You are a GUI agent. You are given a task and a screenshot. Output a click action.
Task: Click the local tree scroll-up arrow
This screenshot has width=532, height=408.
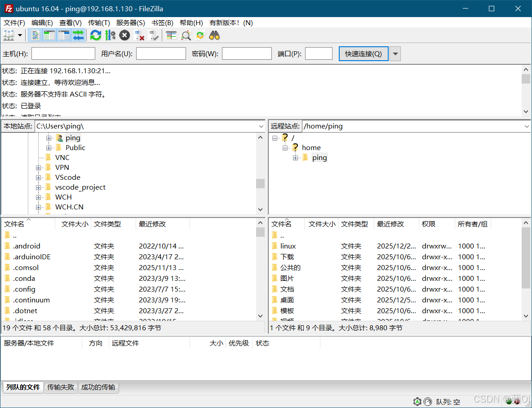click(x=260, y=137)
